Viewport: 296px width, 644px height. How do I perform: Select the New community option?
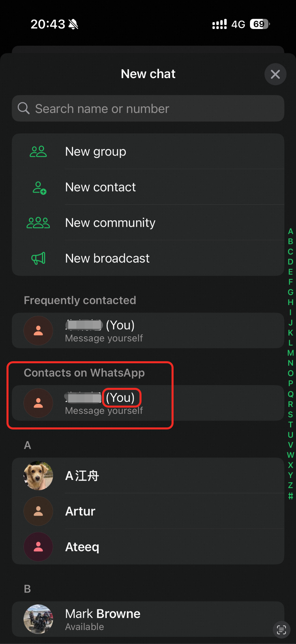click(148, 223)
